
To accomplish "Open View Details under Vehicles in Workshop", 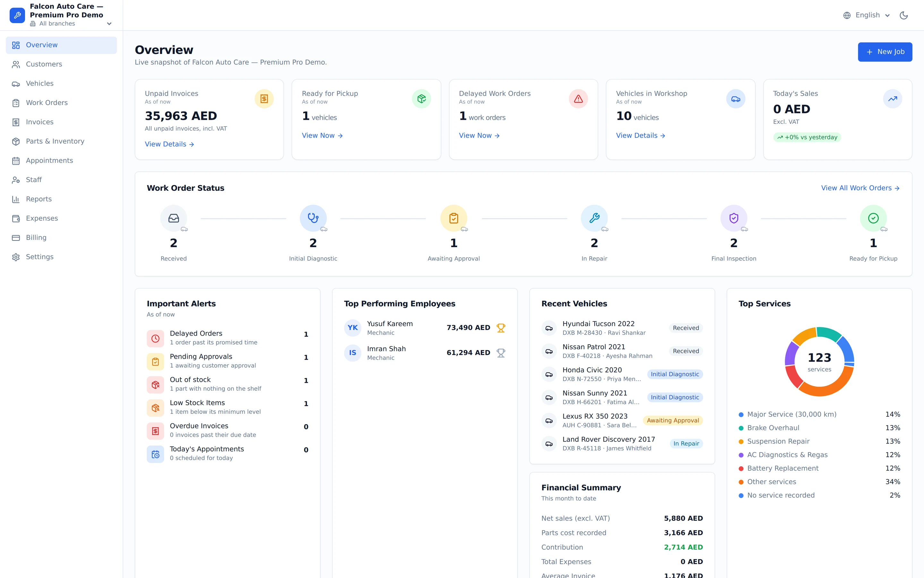I will tap(641, 136).
